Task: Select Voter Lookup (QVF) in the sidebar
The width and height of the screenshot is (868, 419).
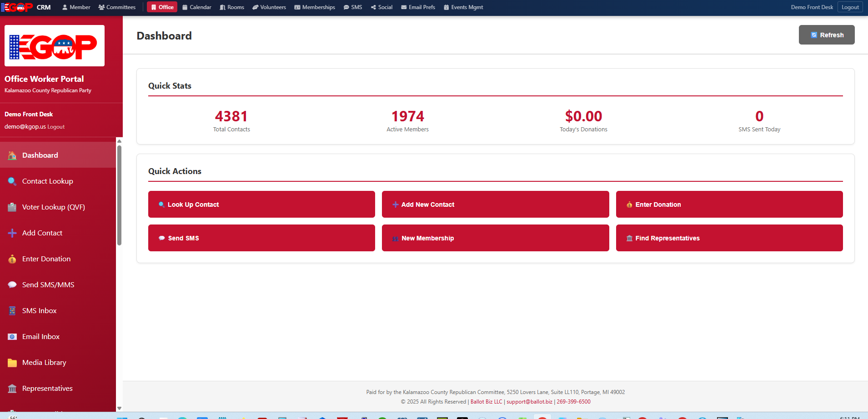Action: coord(53,207)
